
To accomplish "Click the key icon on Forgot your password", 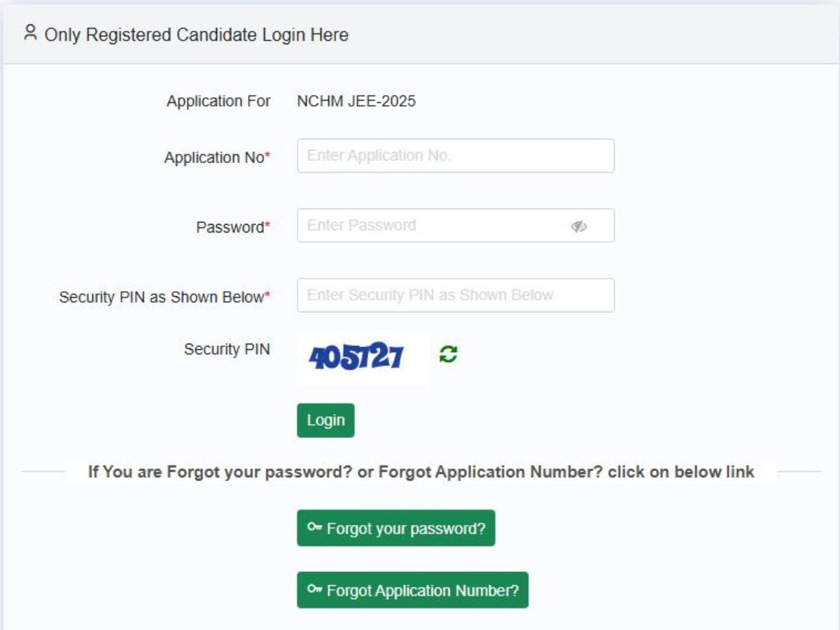I will 314,528.
